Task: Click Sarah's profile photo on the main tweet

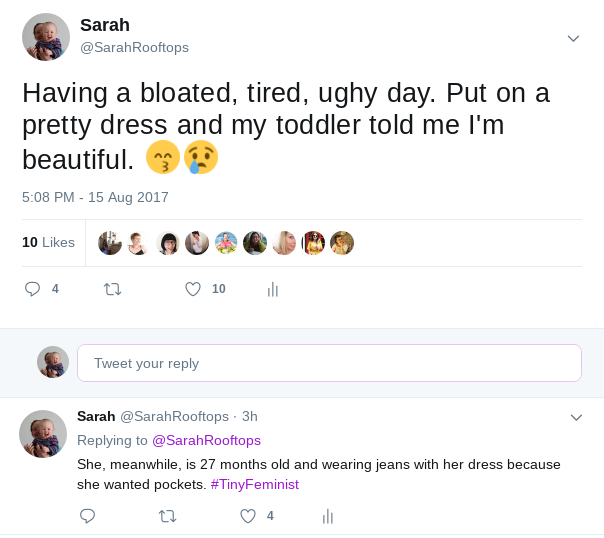Action: click(x=46, y=37)
